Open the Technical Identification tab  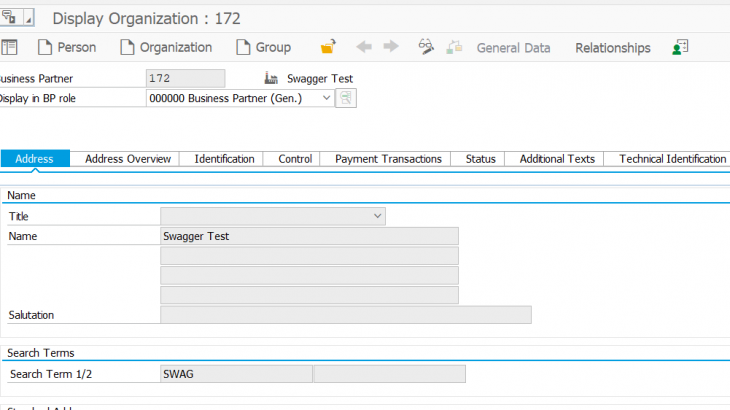[672, 159]
